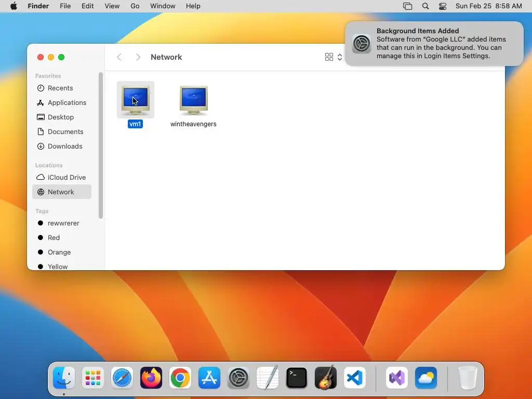Open Trash from the Dock

[x=468, y=378]
